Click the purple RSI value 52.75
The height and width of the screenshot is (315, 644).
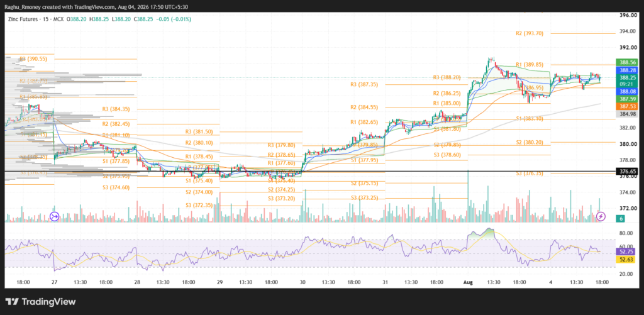[626, 251]
